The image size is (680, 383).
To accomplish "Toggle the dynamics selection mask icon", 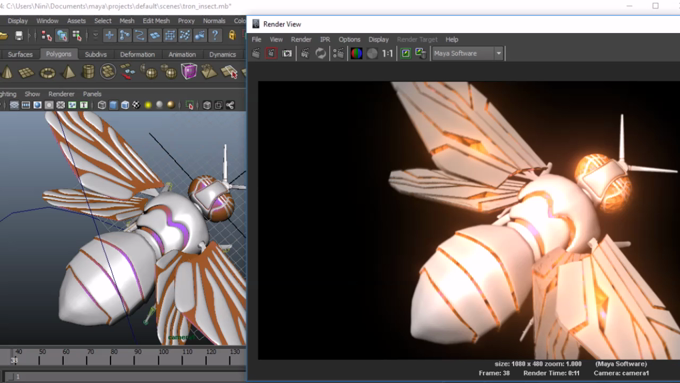I will tap(185, 36).
